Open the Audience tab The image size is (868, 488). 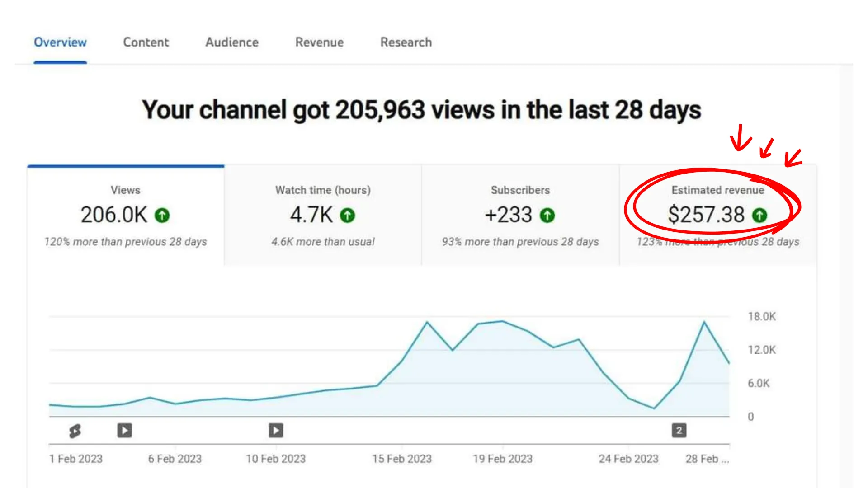pyautogui.click(x=232, y=42)
